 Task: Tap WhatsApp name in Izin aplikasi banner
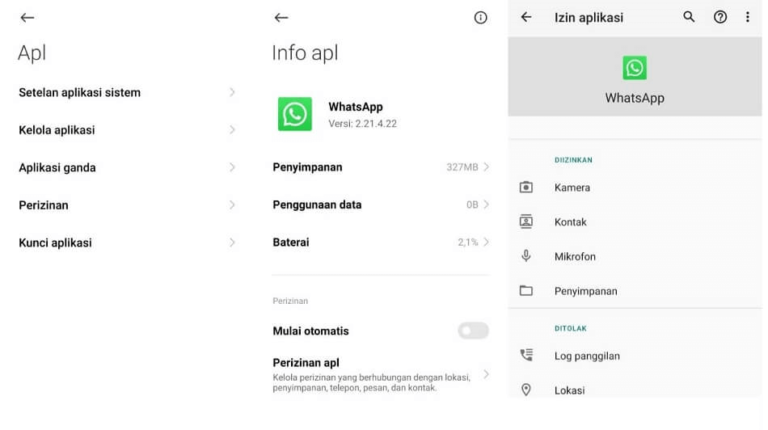pyautogui.click(x=634, y=98)
